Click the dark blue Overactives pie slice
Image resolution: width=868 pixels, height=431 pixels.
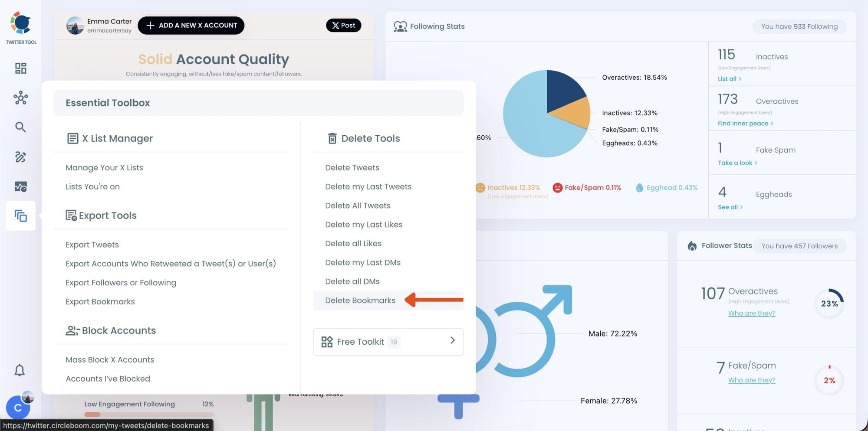[x=563, y=89]
